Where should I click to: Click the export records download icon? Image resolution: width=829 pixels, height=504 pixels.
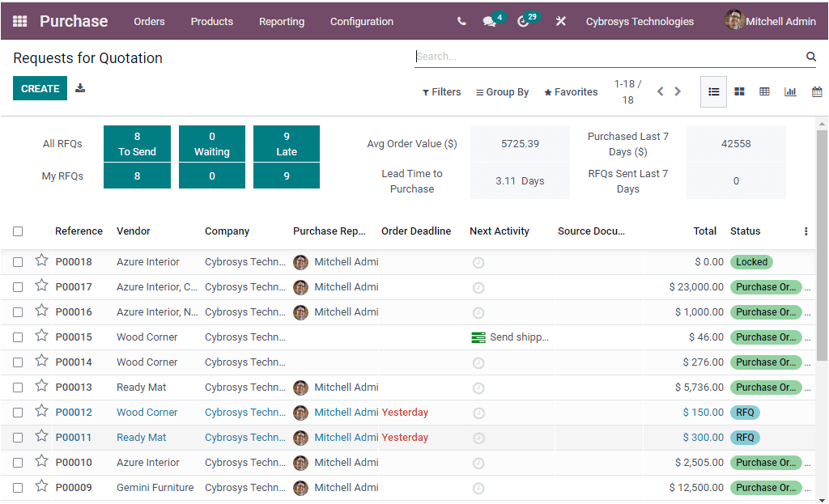pos(79,87)
